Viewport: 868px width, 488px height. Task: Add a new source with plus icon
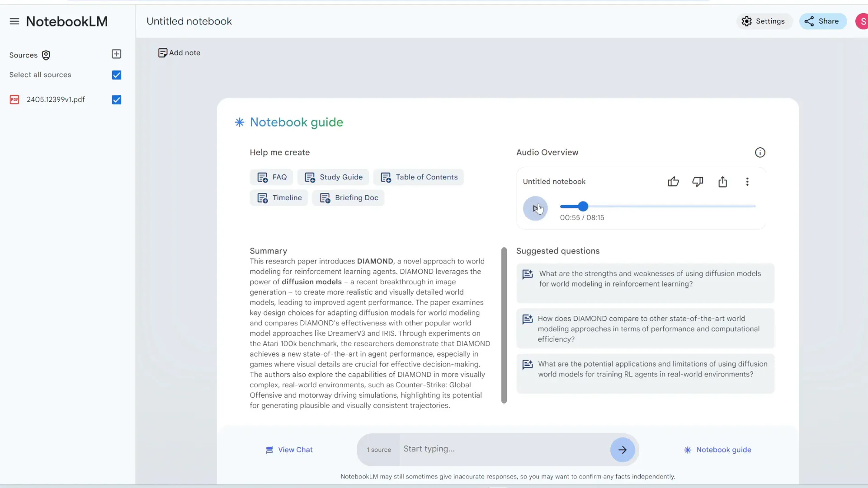click(116, 54)
